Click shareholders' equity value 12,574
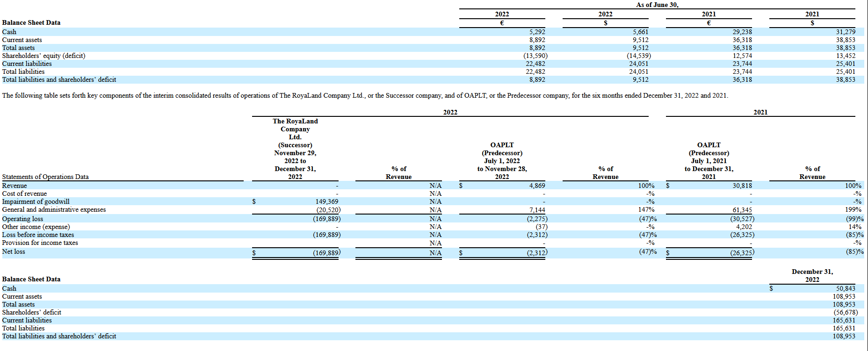 tap(742, 56)
